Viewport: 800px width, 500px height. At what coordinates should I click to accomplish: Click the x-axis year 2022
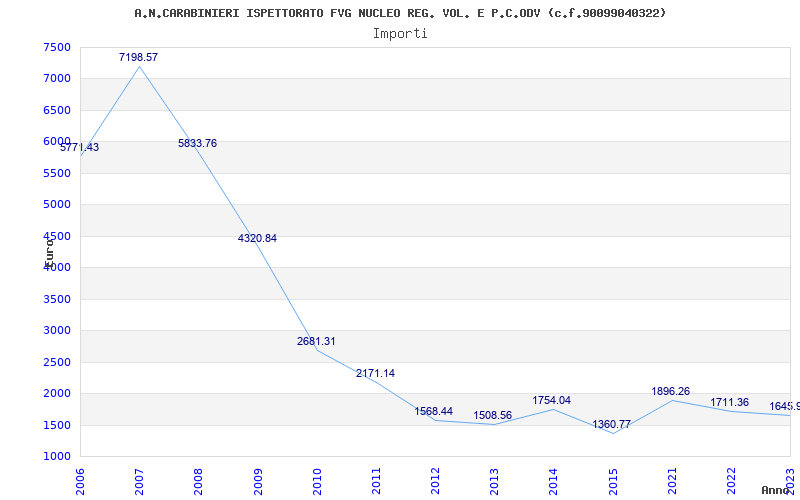pyautogui.click(x=732, y=481)
